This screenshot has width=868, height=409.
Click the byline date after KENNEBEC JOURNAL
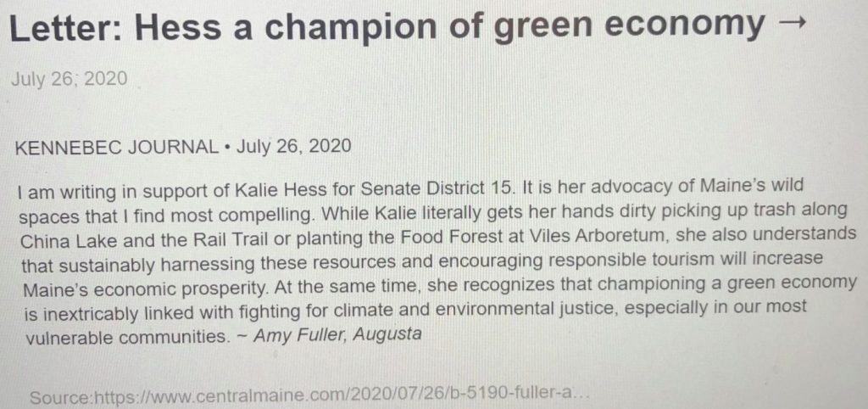(294, 147)
